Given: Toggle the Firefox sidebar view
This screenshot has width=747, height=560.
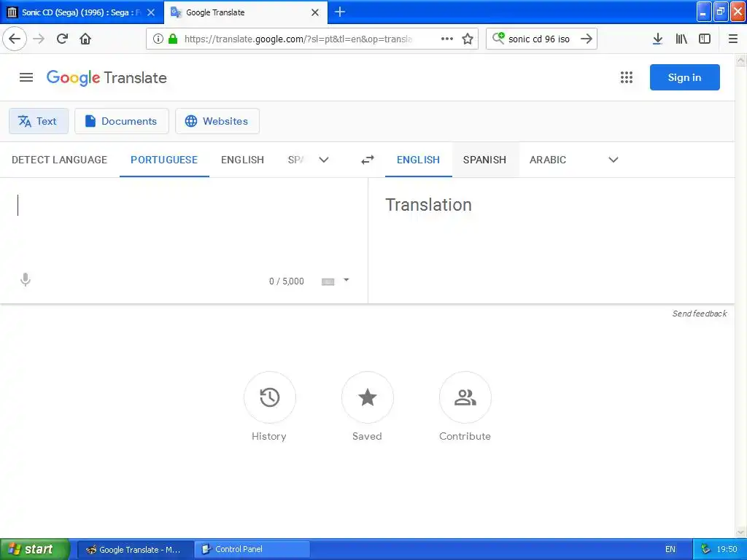Looking at the screenshot, I should [705, 39].
